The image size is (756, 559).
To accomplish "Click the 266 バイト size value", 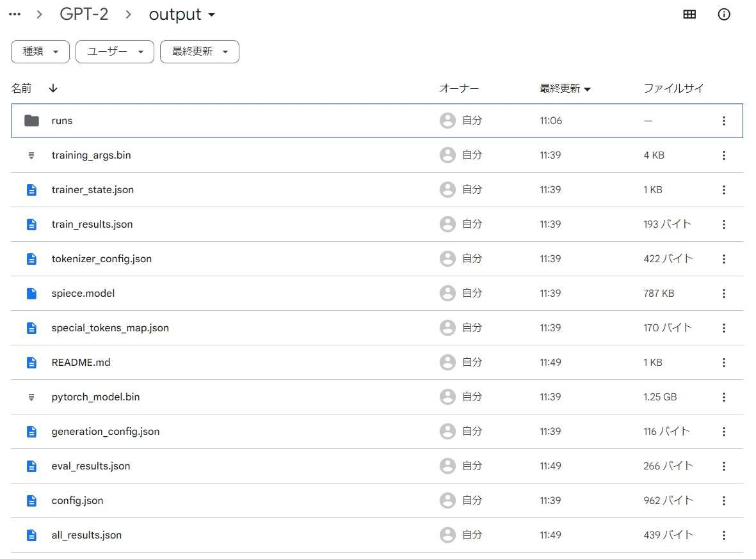I will tap(668, 466).
